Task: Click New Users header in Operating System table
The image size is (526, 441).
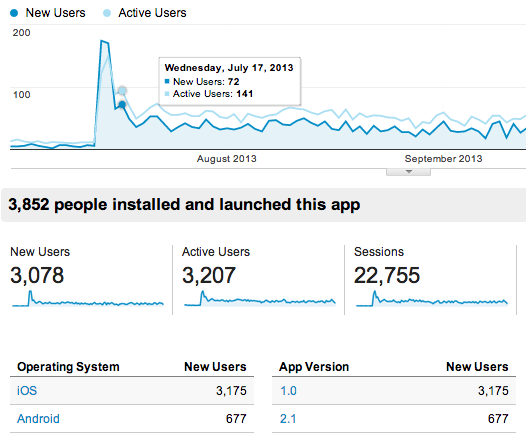Action: [x=215, y=367]
